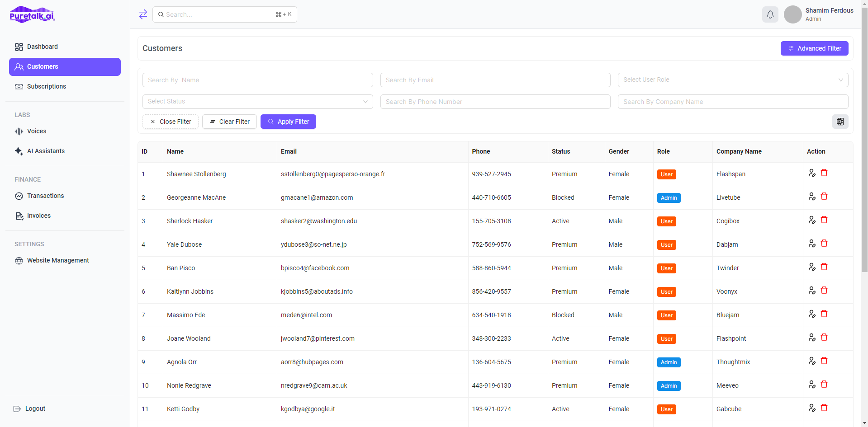Click the user profile icon for Sherlock Hasker

pyautogui.click(x=811, y=220)
